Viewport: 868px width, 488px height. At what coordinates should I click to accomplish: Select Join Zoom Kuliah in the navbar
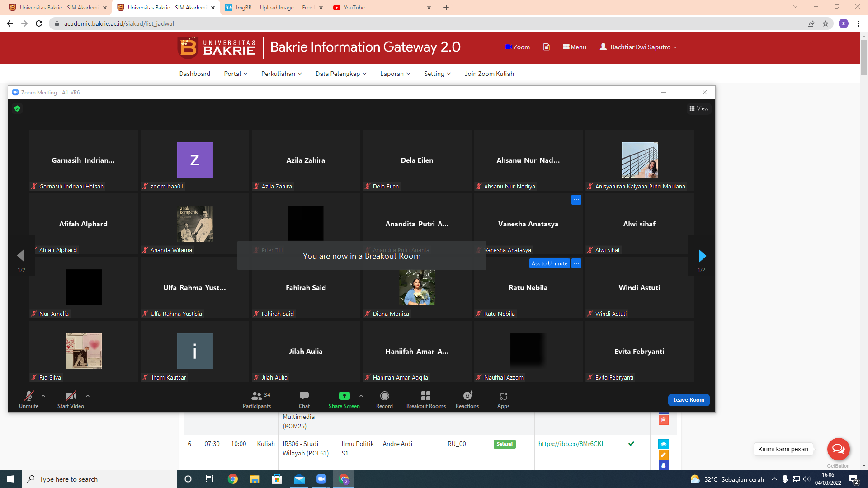(489, 74)
